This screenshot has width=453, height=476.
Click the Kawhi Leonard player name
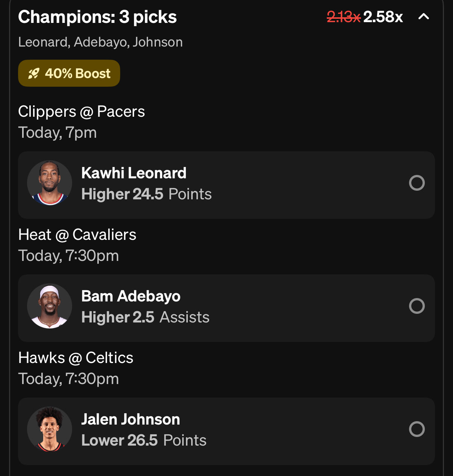134,173
